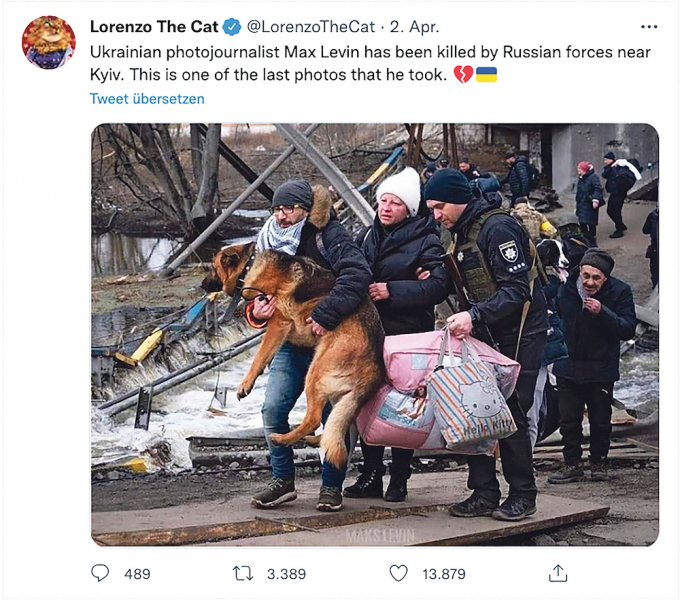This screenshot has height=600, width=680.
Task: Click the 'Tweet übersetzen' translate link
Action: [x=147, y=99]
